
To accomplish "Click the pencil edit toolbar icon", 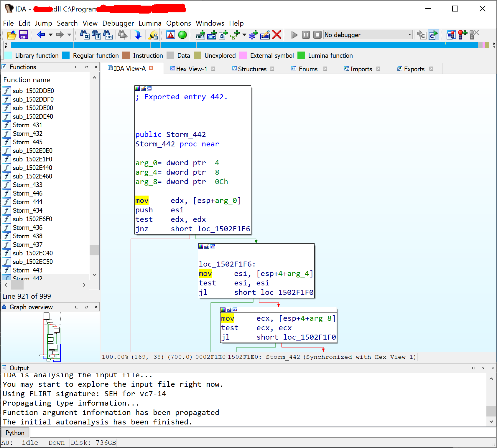I will click(x=265, y=35).
